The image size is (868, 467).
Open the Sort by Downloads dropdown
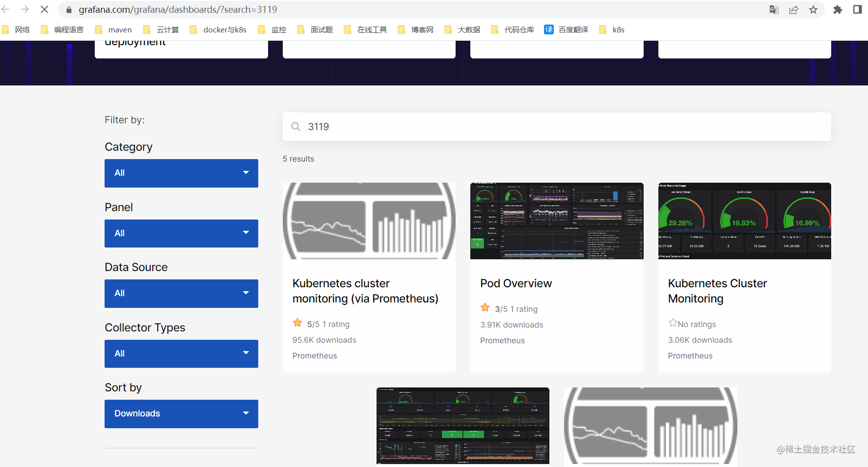(x=181, y=414)
